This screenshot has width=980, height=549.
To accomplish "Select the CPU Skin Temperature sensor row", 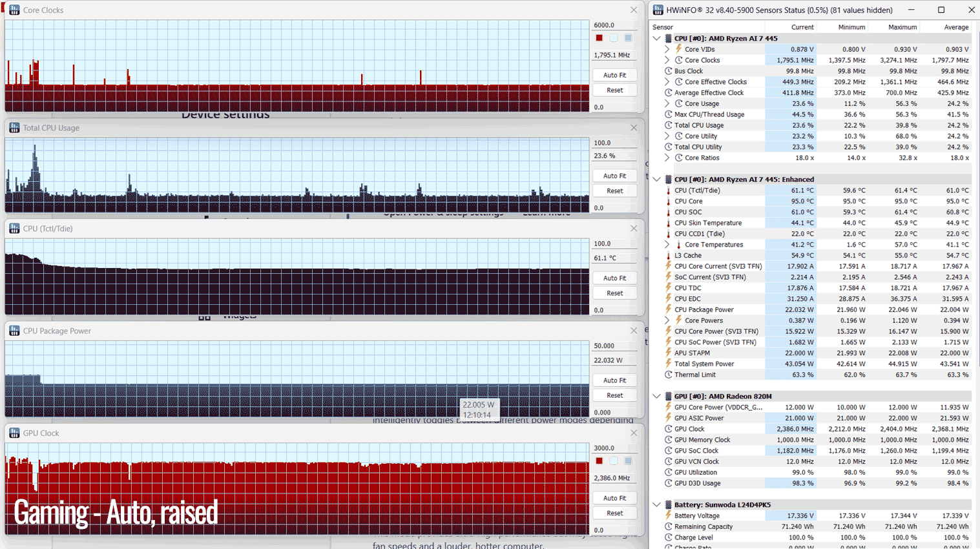I will (811, 223).
